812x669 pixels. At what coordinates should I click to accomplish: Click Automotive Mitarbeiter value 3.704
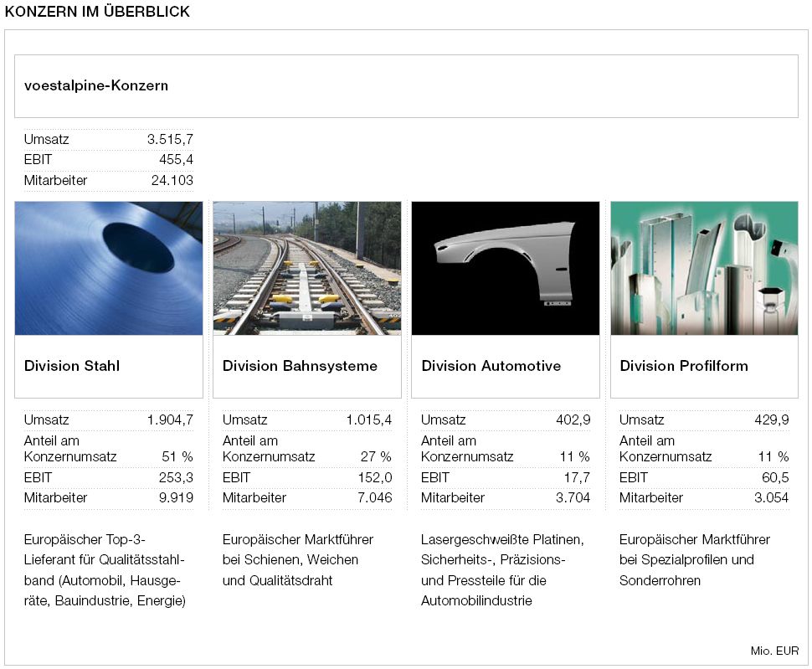point(573,497)
